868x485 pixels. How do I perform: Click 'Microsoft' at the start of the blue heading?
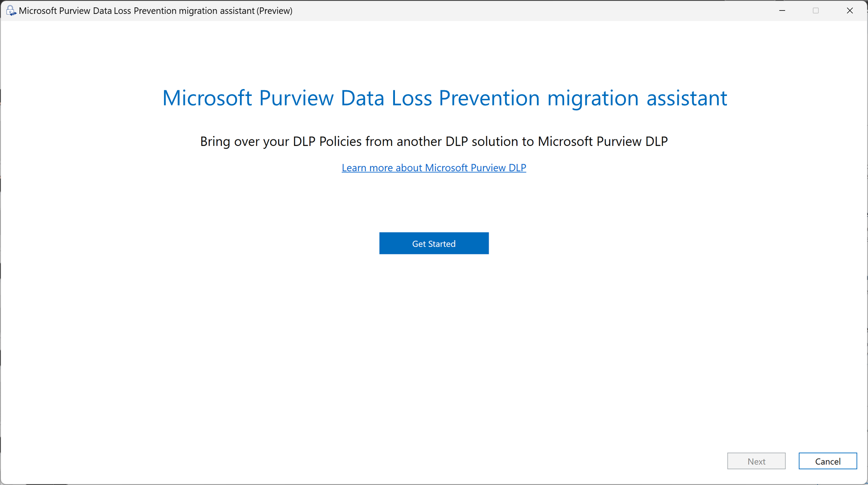[207, 98]
